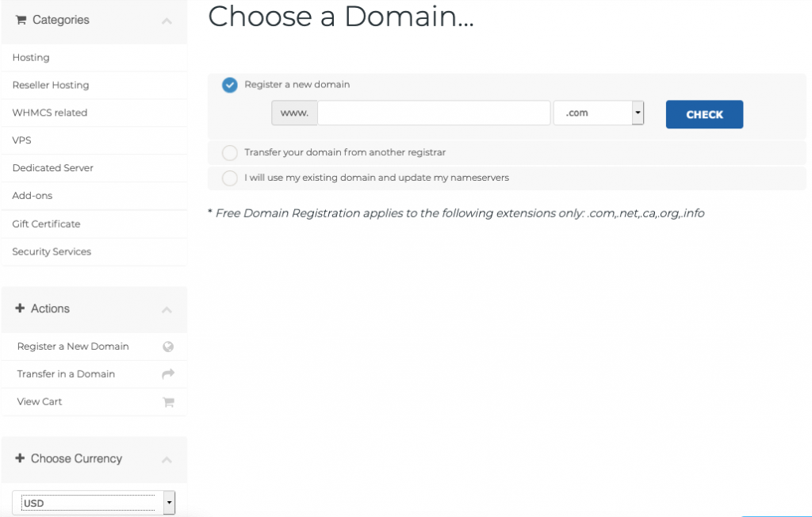812x517 pixels.
Task: Click the share arrow icon on Transfer in a Domain
Action: click(x=168, y=374)
